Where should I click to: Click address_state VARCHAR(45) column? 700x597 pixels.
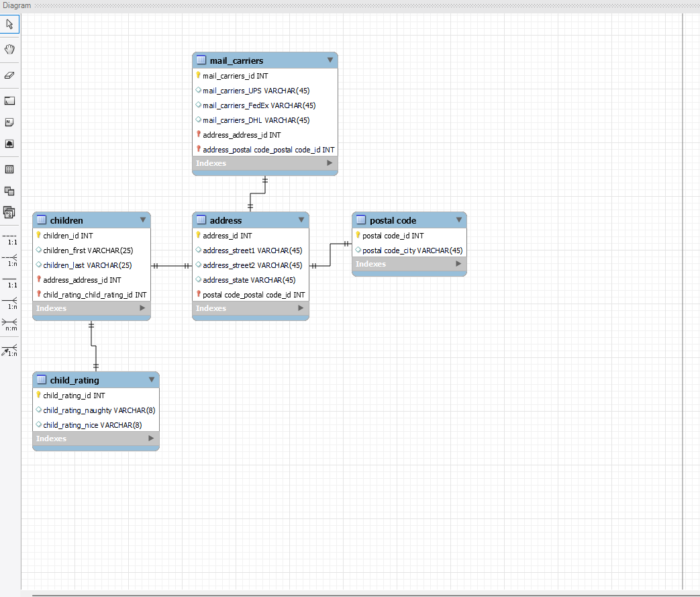pos(250,280)
